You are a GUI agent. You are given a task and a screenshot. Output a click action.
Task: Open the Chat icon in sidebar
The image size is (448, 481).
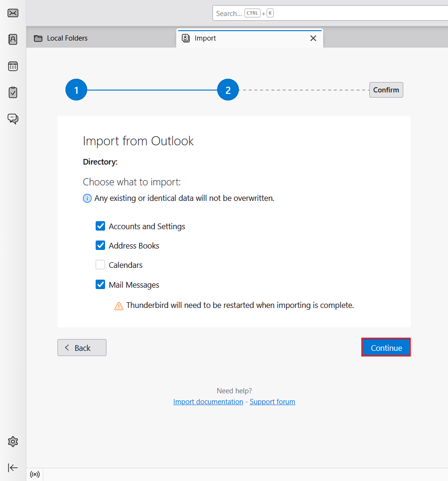(x=13, y=119)
